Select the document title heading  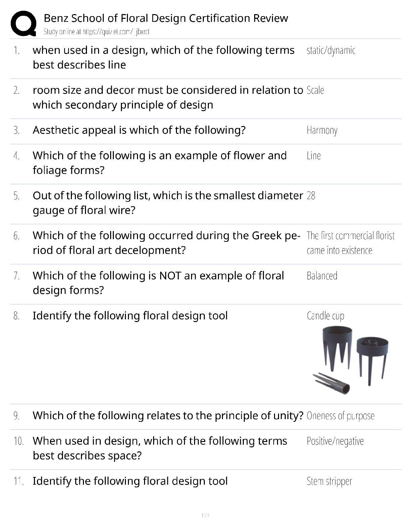166,18
